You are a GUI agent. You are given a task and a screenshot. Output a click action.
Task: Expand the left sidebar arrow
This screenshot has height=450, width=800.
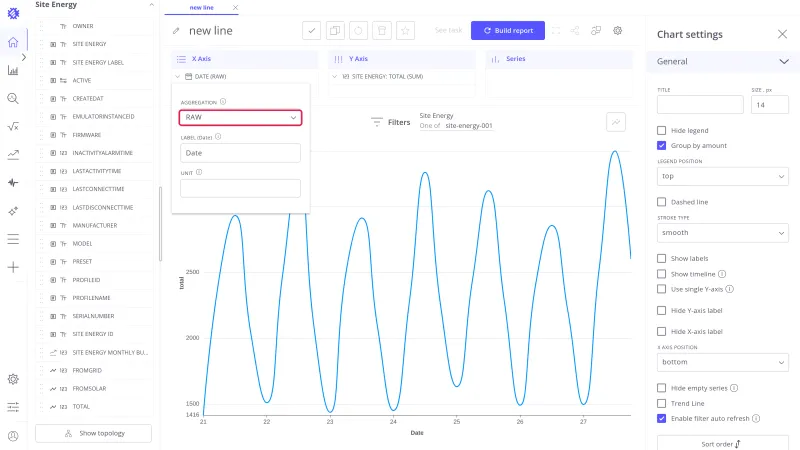(x=23, y=57)
